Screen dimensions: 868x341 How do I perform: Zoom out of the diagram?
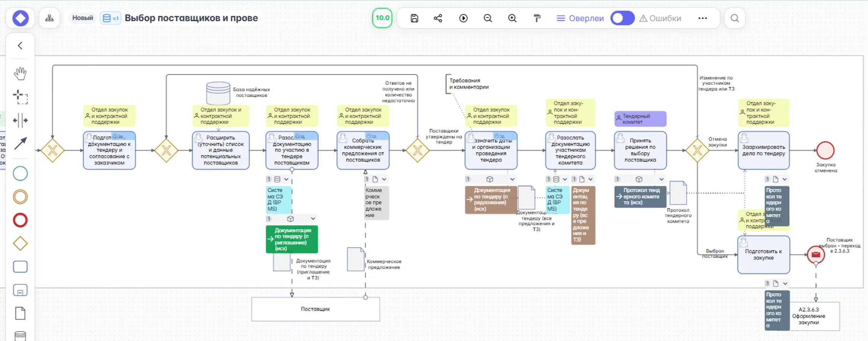[488, 18]
